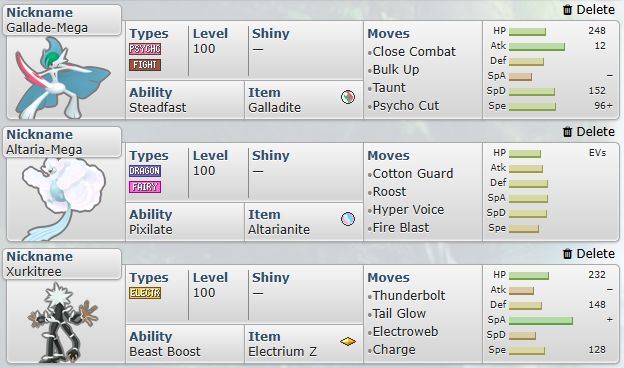
Task: Open the Beast Boost ability field
Action: (185, 344)
